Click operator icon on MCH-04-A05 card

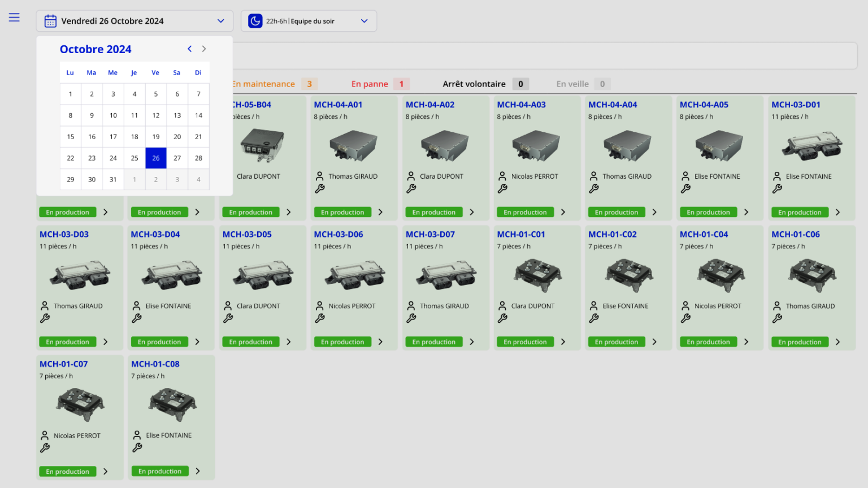pyautogui.click(x=685, y=176)
